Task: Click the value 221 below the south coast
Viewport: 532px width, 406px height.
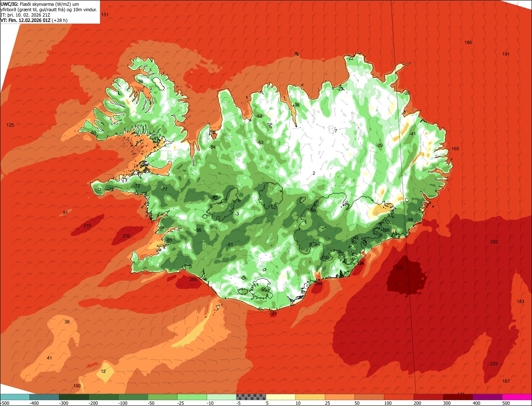Action: coord(273,313)
